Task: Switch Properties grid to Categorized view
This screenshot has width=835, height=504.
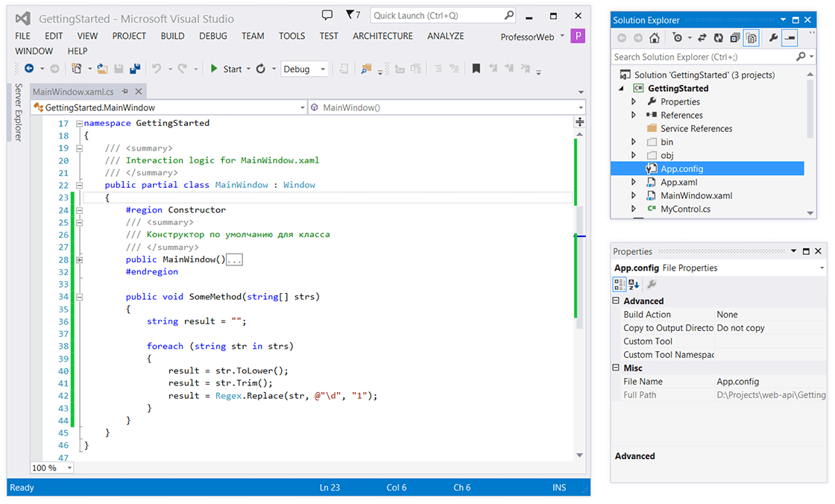Action: [x=620, y=285]
